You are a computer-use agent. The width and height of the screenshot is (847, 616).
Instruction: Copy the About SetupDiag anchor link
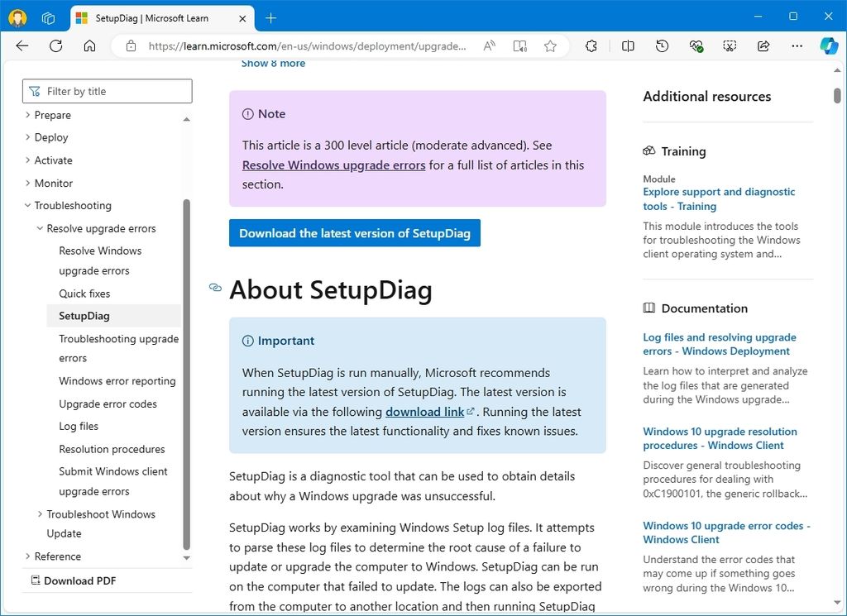pyautogui.click(x=215, y=289)
